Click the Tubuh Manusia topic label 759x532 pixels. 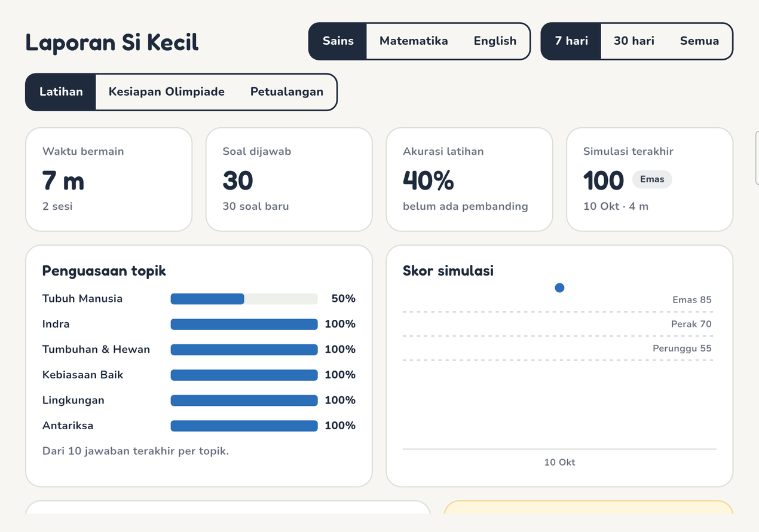[82, 299]
